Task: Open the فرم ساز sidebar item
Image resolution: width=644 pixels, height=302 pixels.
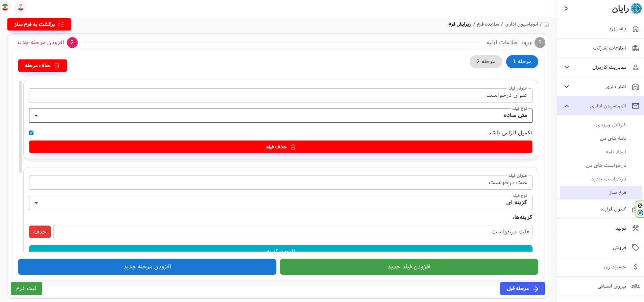Action: 601,192
